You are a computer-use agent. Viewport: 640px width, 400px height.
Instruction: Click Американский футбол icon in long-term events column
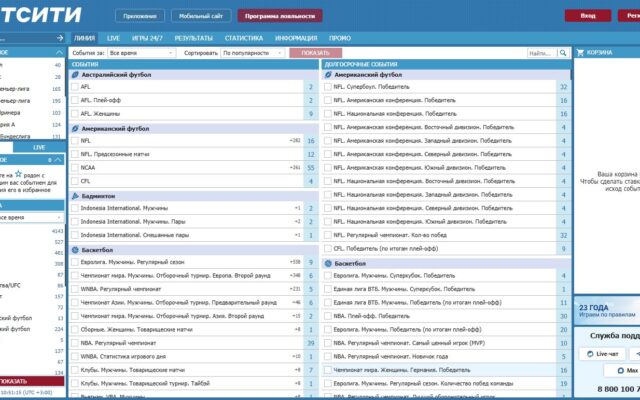[328, 75]
